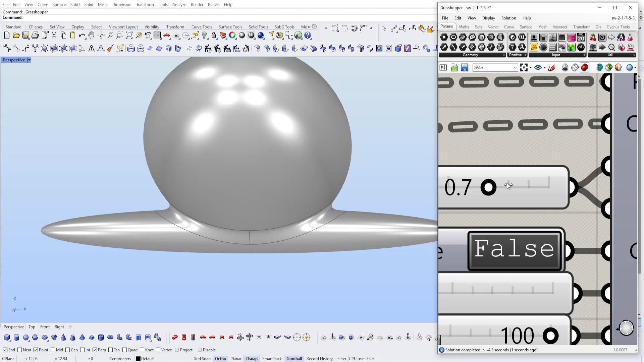The image size is (644, 362).
Task: Click the red shaded preview icon
Action: click(585, 68)
